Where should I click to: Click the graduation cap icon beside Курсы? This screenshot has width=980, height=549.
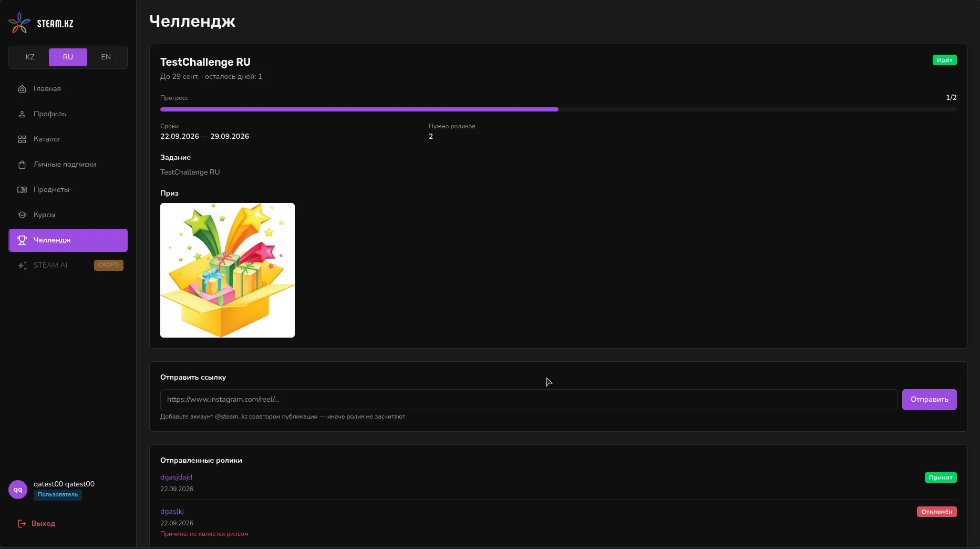click(x=22, y=215)
